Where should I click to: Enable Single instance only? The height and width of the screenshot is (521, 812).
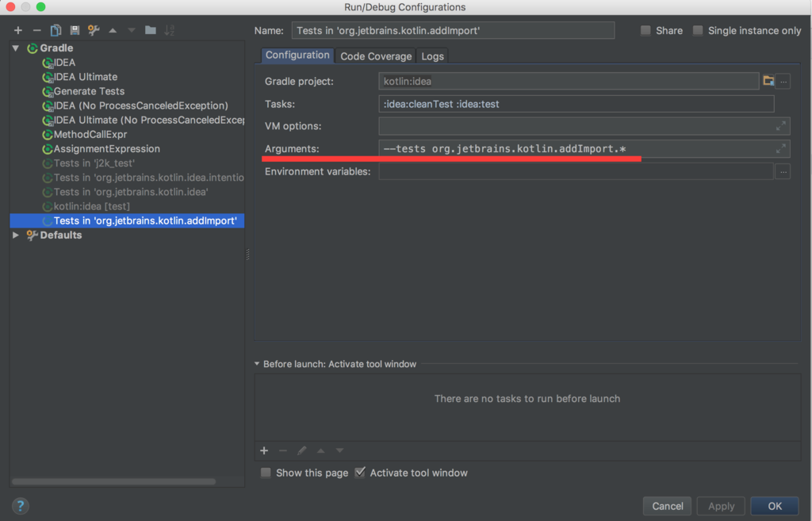point(698,30)
